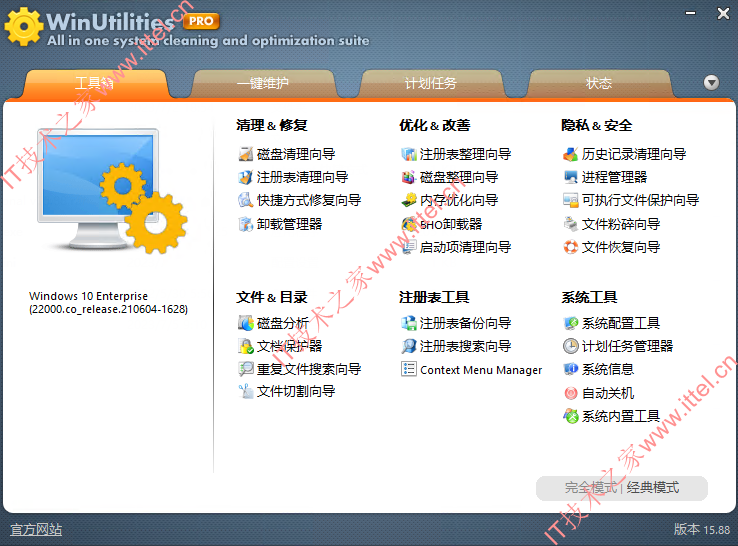Image resolution: width=738 pixels, height=546 pixels.
Task: Click the 可执行文件保护向导 icon
Action: (570, 200)
